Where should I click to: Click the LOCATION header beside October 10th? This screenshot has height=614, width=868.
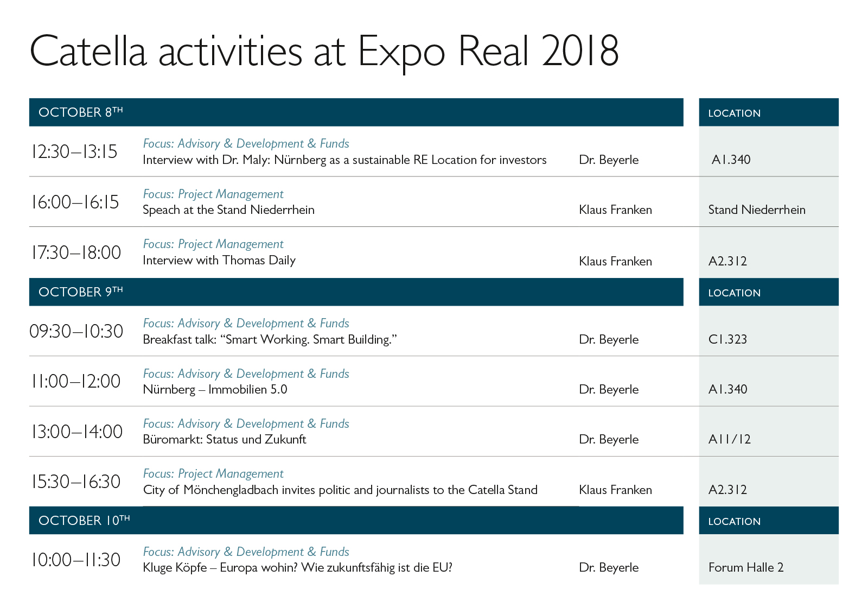click(769, 521)
